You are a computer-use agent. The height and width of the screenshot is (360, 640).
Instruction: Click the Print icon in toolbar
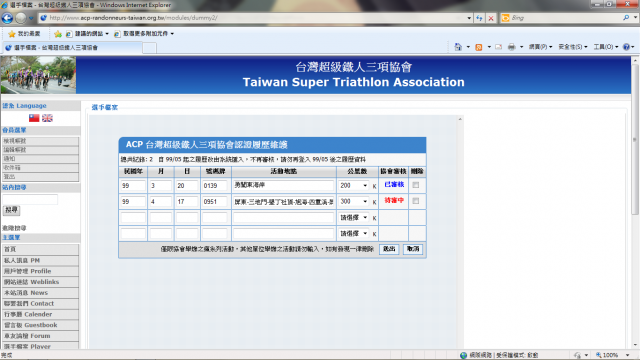tap(511, 47)
